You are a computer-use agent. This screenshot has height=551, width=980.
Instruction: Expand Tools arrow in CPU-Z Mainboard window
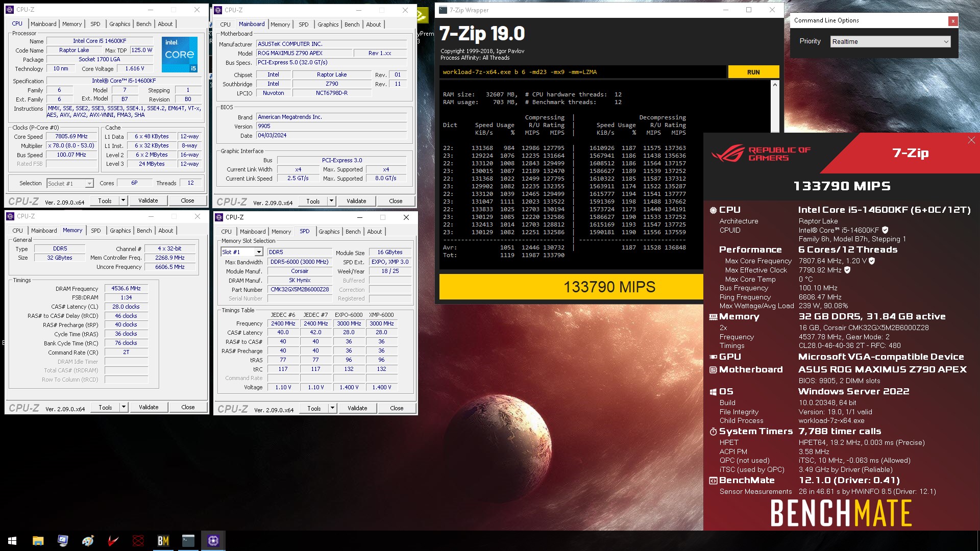pos(331,201)
